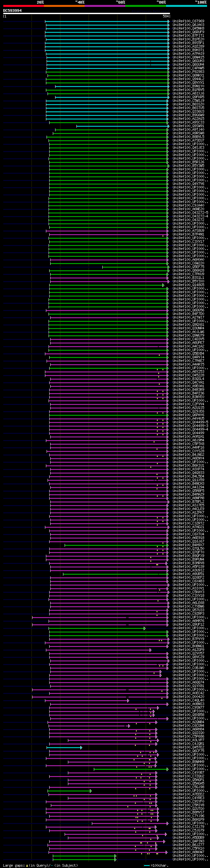This screenshot has width=210, height=868.
Task: Select label UniRef100_B4H9X7
Action: pos(188,545)
